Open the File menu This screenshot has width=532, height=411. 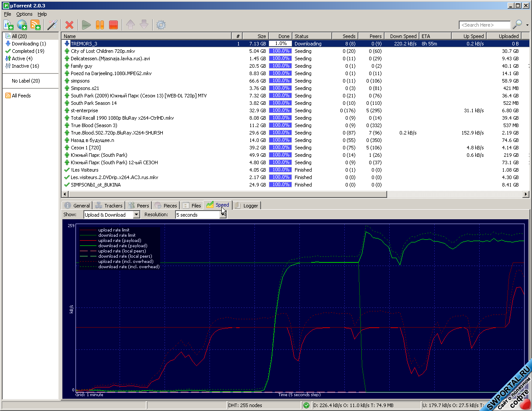[x=7, y=14]
